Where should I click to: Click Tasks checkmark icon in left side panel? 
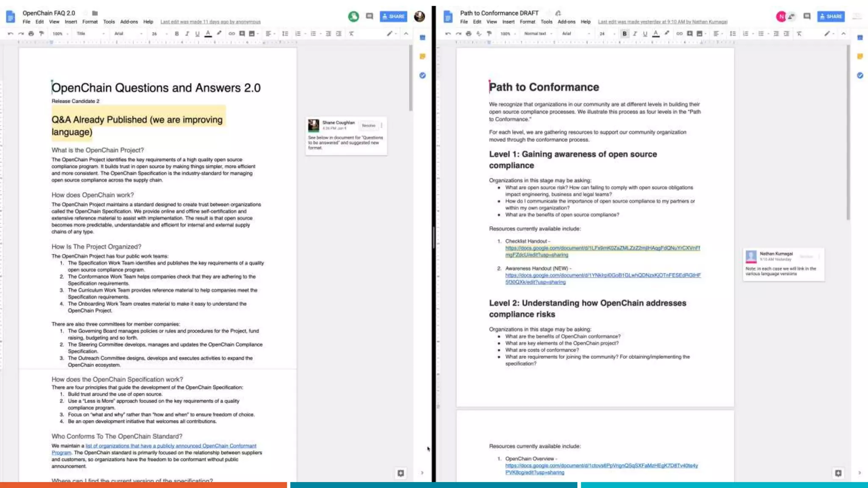(423, 75)
